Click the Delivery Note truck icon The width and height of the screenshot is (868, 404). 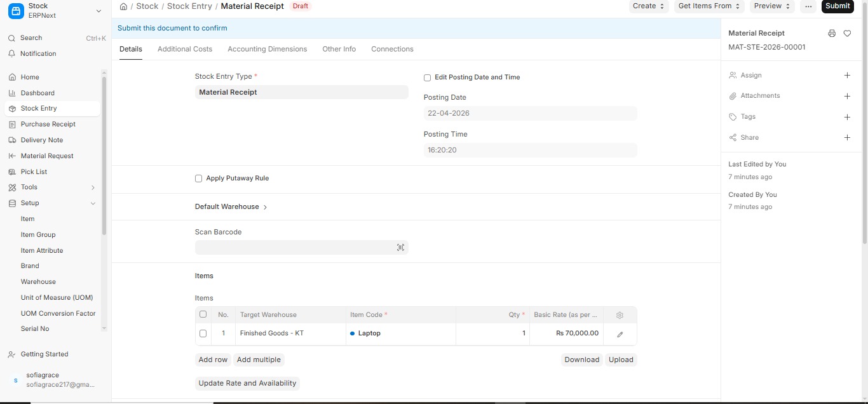click(12, 140)
